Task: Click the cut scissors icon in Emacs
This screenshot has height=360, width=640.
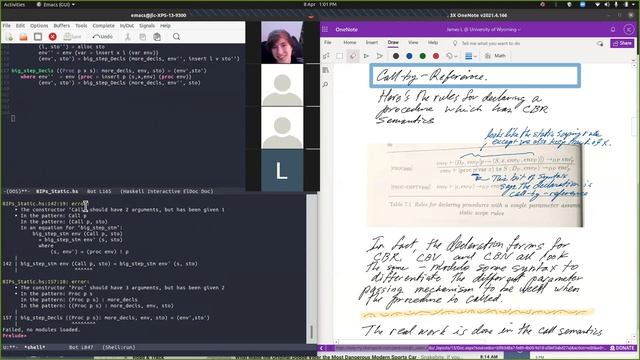Action: pyautogui.click(x=128, y=37)
